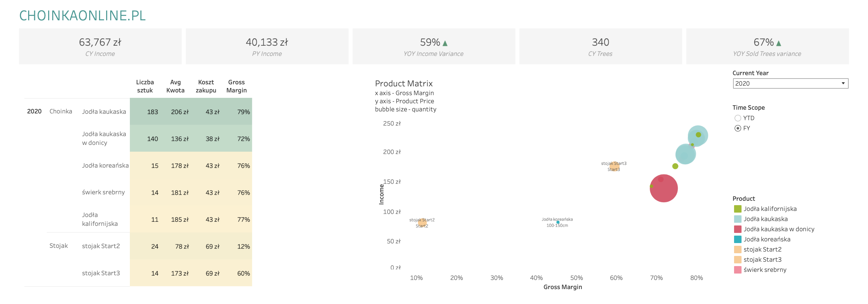The height and width of the screenshot is (304, 868).
Task: Click the CY Income KPI card
Action: [100, 46]
